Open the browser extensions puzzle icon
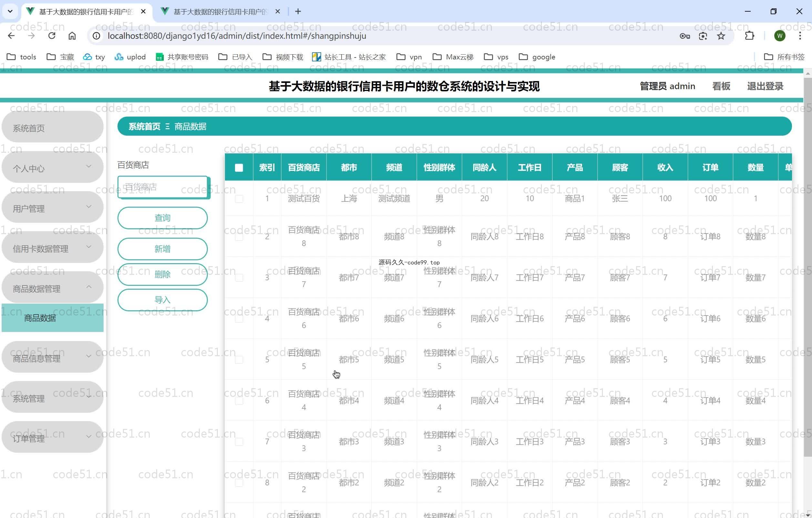This screenshot has height=518, width=812. pos(749,36)
